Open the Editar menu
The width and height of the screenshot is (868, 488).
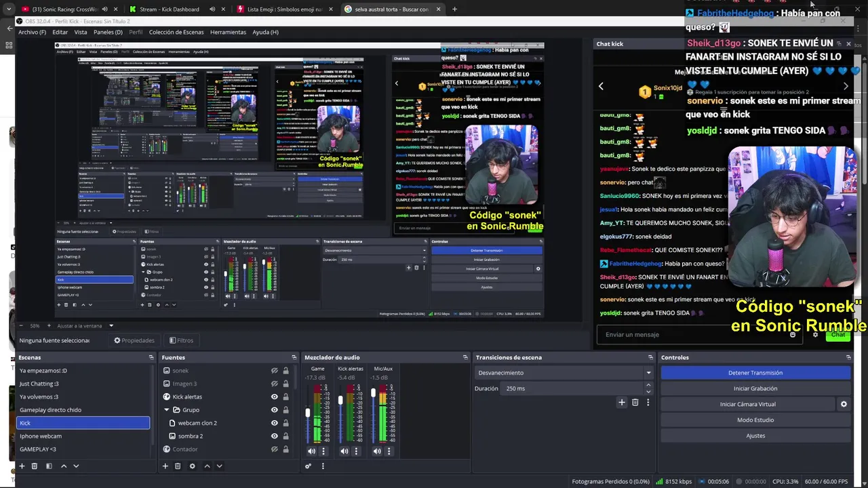click(x=60, y=32)
